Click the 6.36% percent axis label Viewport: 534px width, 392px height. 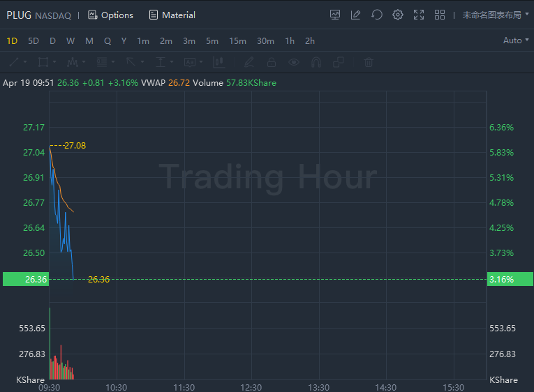(x=501, y=127)
